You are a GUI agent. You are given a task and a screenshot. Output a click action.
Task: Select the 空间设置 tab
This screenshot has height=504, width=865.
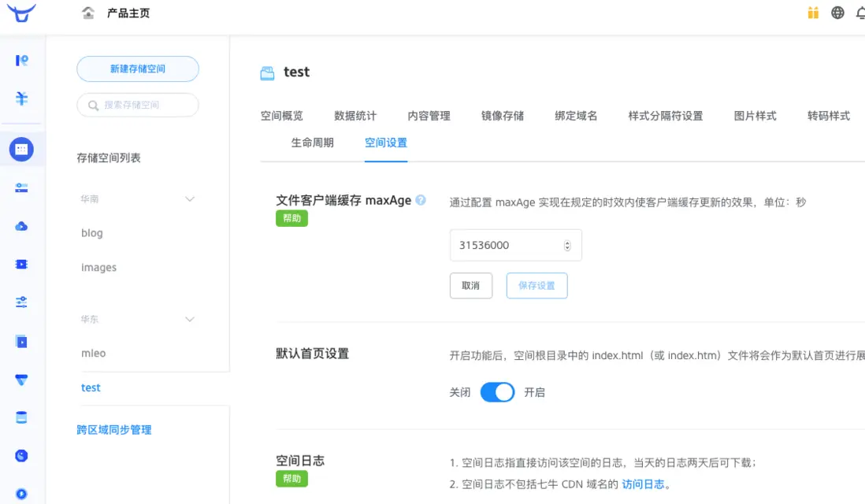click(385, 143)
